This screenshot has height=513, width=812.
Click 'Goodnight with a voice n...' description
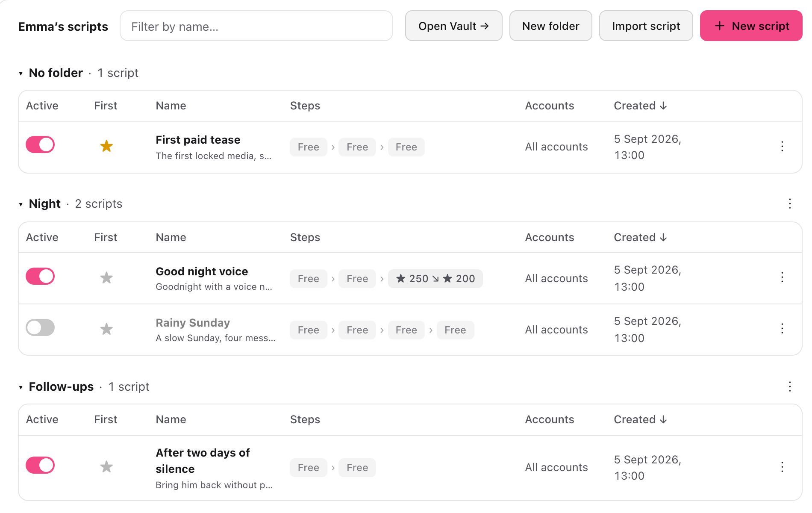214,287
